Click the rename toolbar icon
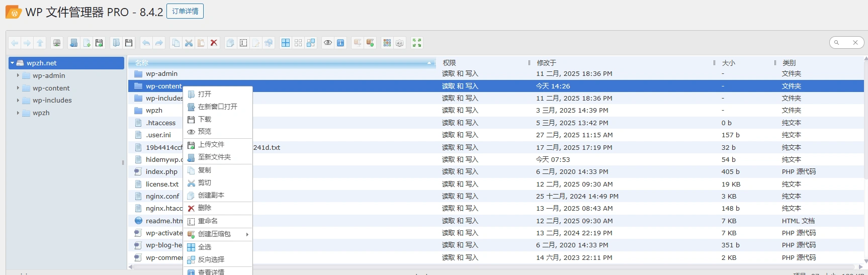 tap(243, 43)
